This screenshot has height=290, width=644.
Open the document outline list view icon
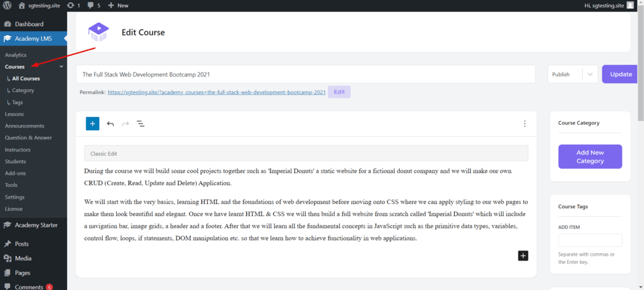pyautogui.click(x=141, y=124)
